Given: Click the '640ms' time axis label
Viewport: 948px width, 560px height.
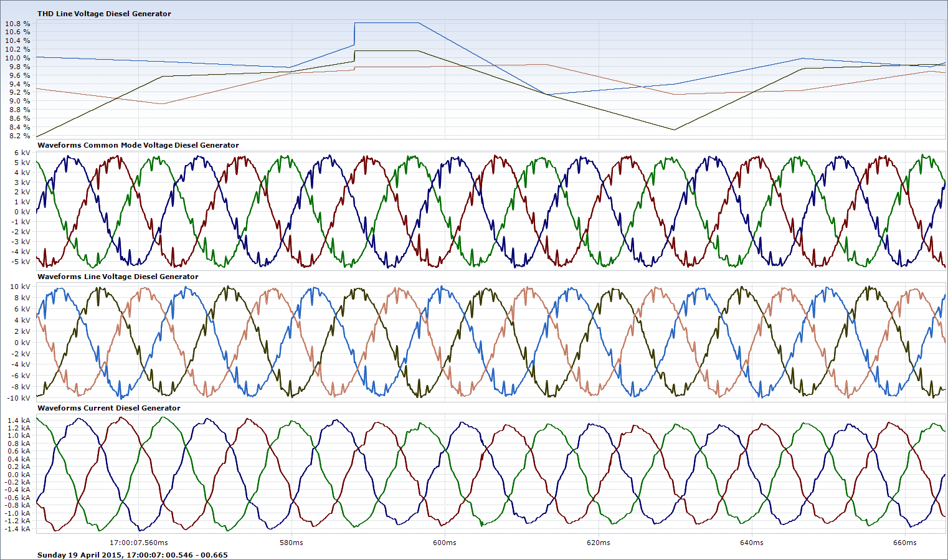Looking at the screenshot, I should (x=752, y=543).
